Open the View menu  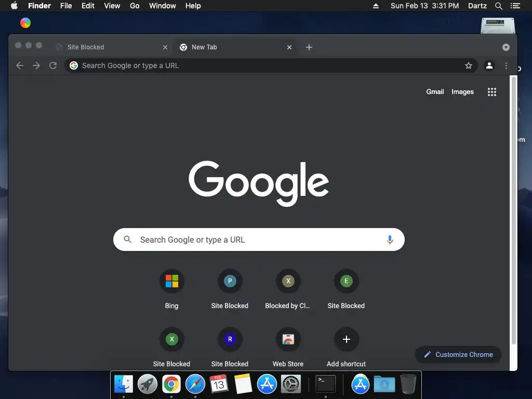112,6
